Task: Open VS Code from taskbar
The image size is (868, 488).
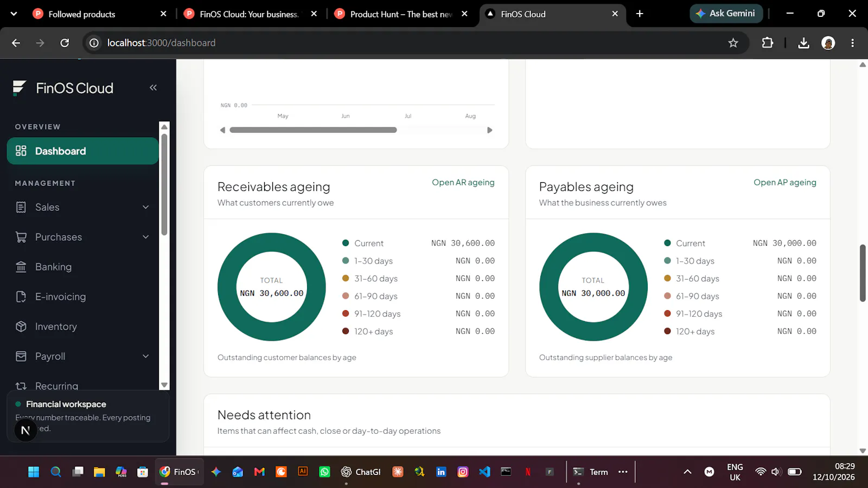Action: click(484, 472)
